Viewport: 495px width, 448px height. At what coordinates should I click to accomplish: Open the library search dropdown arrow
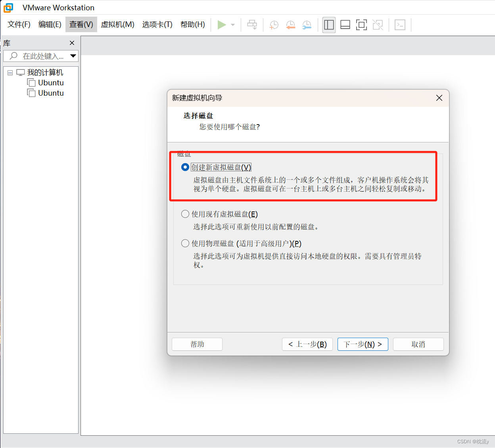[73, 56]
